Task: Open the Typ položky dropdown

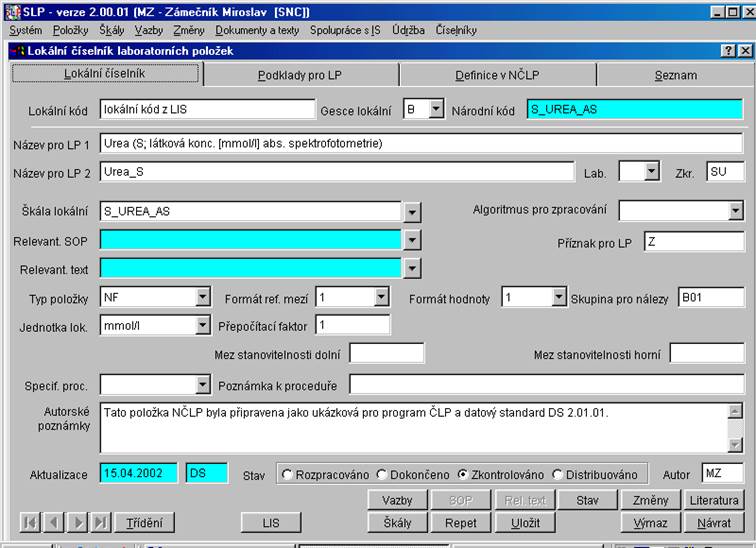Action: pyautogui.click(x=202, y=297)
